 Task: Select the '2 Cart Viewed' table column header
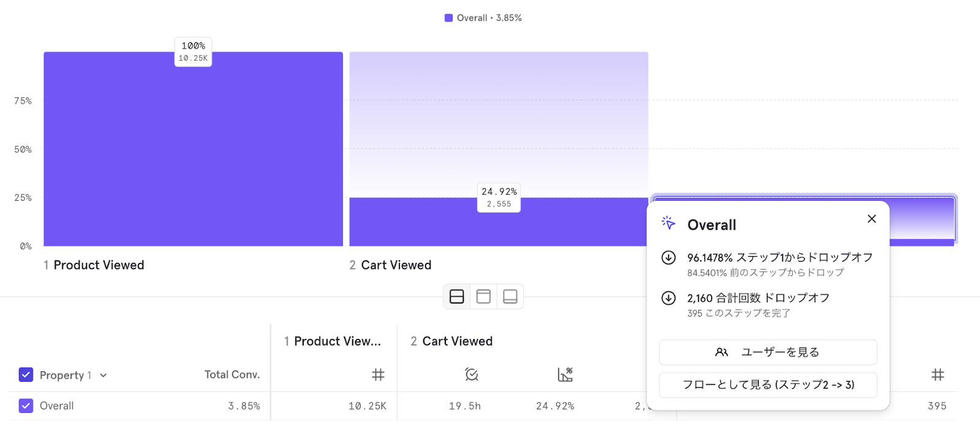[x=451, y=341]
